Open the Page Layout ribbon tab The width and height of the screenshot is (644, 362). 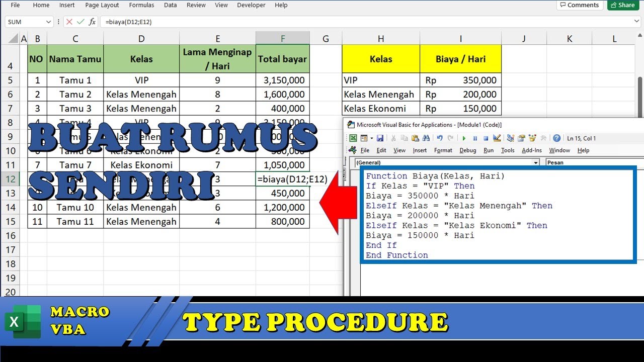(x=102, y=5)
